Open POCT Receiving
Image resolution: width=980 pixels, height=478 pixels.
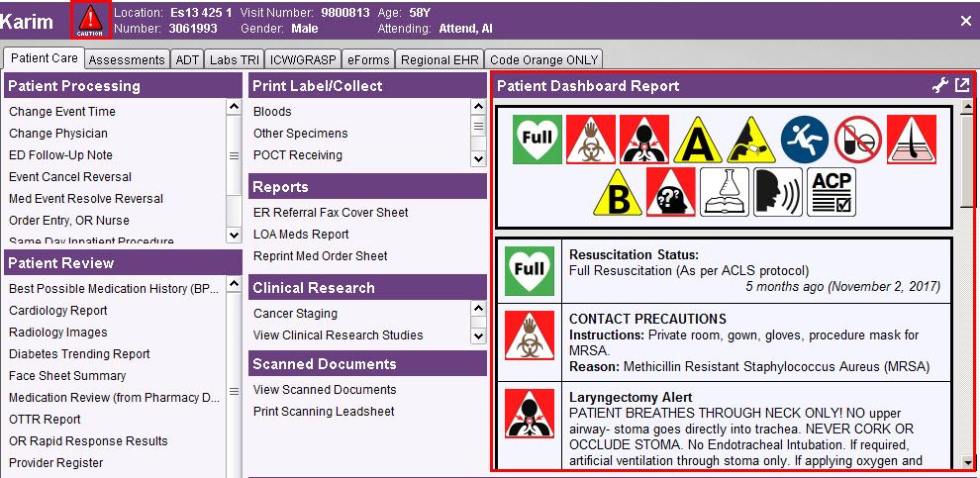tap(298, 155)
